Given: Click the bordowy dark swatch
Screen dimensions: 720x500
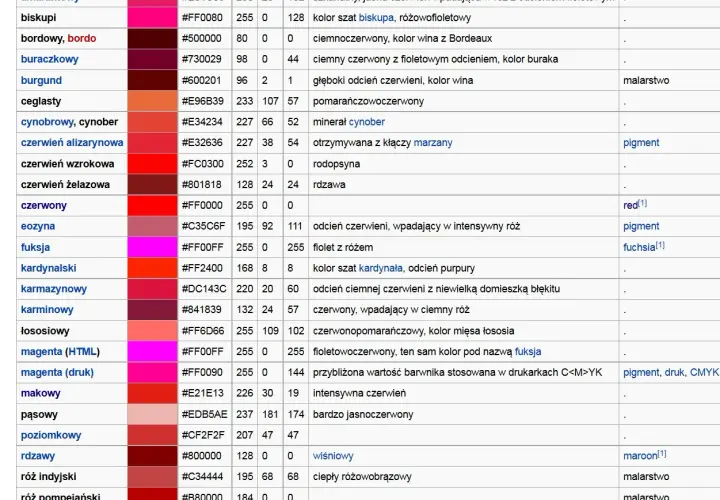Looking at the screenshot, I should (x=152, y=39).
